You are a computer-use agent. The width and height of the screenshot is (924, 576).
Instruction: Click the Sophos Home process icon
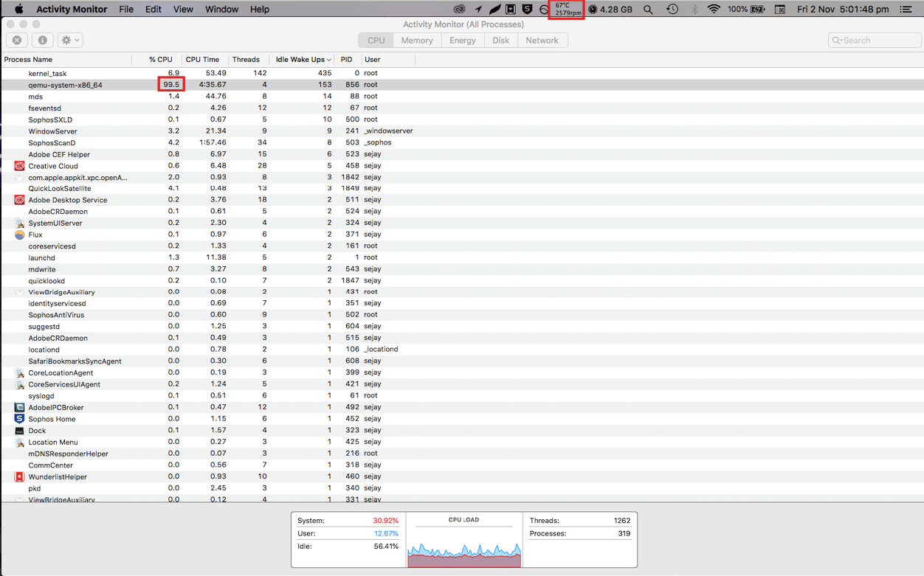tap(19, 419)
